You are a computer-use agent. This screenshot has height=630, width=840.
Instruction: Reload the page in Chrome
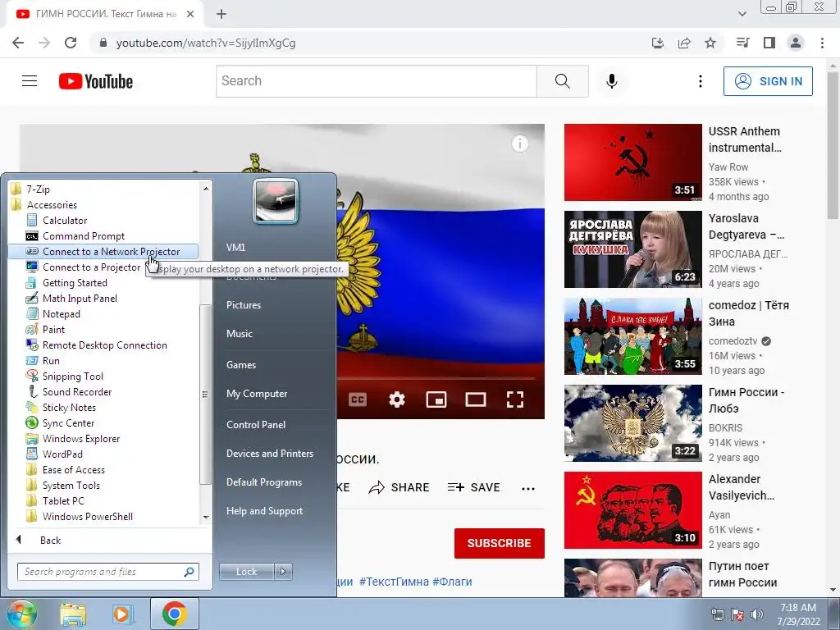coord(71,43)
